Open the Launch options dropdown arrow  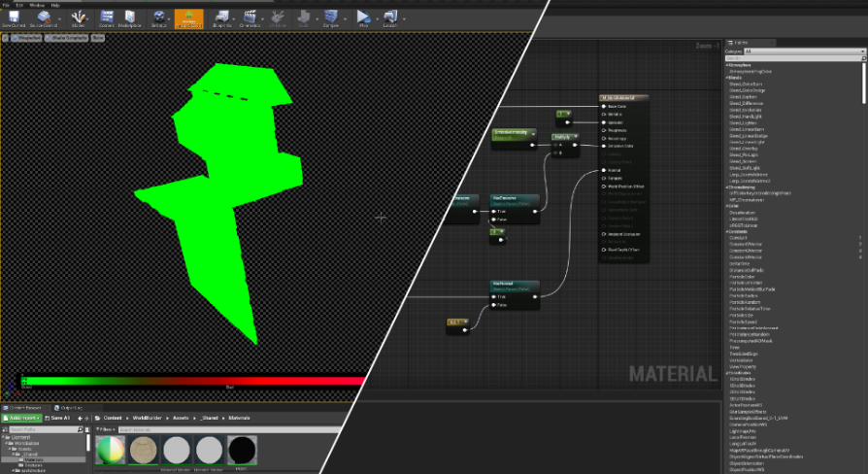click(404, 18)
